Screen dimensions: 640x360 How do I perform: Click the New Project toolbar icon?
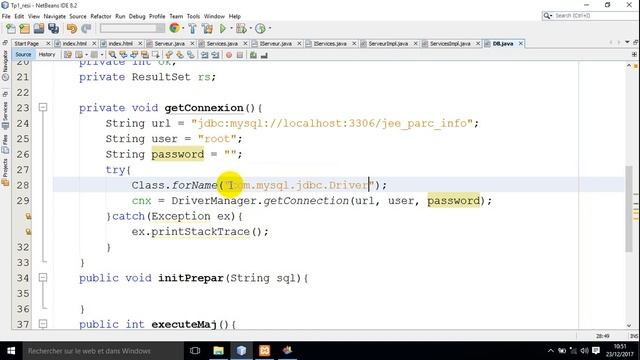24,29
